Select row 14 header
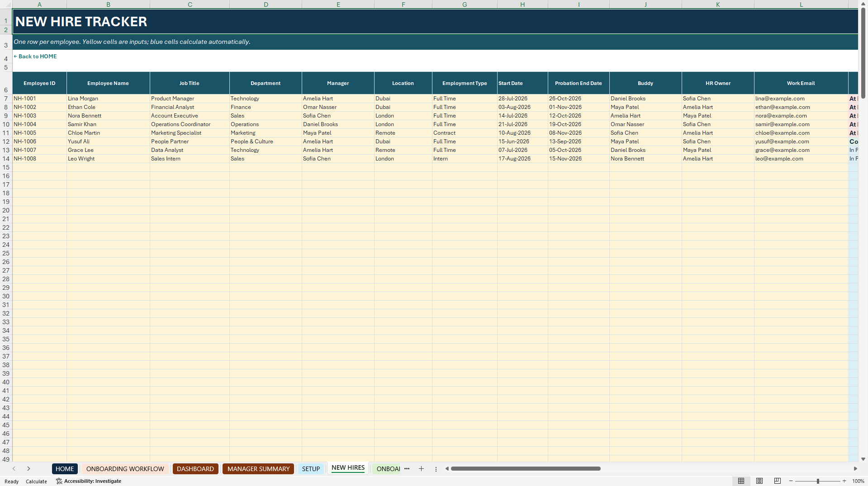 click(6, 159)
